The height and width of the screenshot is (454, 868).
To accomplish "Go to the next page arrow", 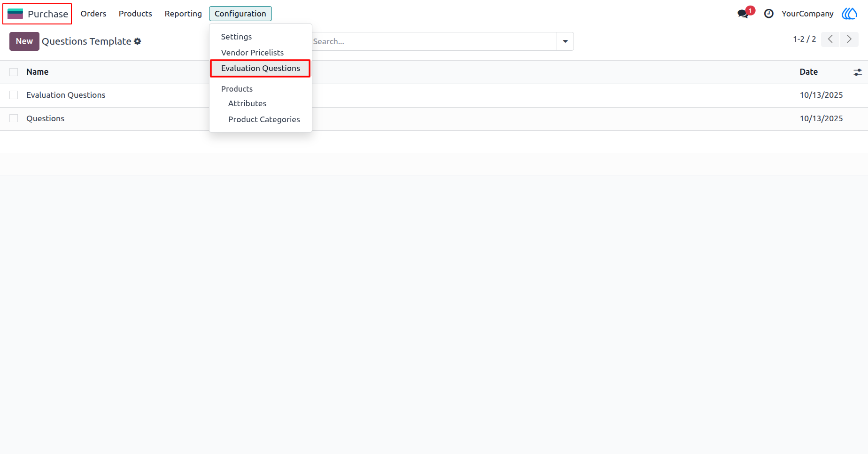I will [849, 39].
